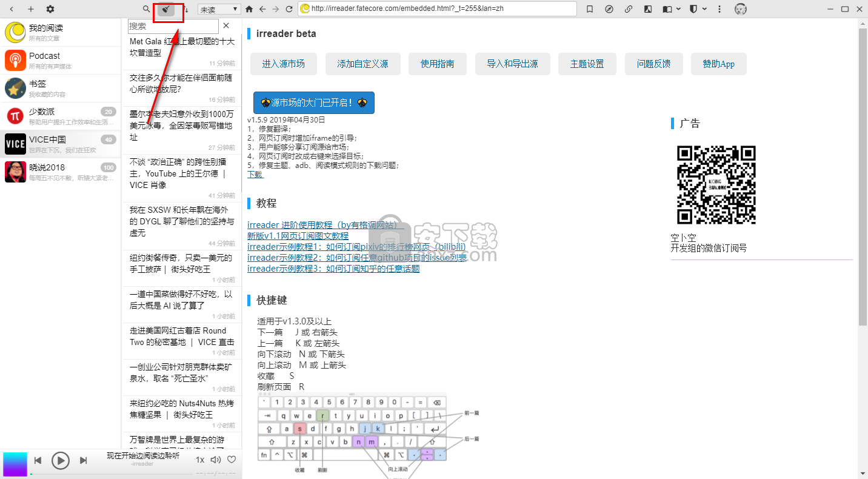Click 问题反馈 feedback button
The width and height of the screenshot is (868, 479).
click(x=653, y=64)
